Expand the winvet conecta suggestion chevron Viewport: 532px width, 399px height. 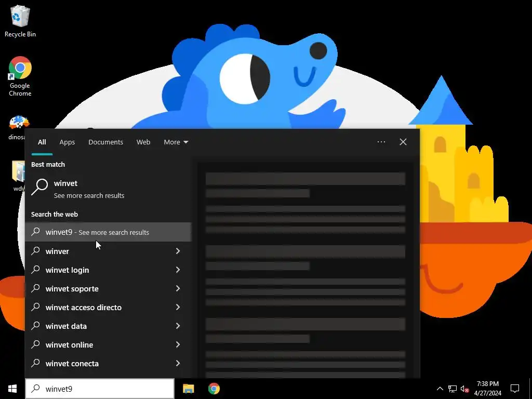pyautogui.click(x=178, y=363)
